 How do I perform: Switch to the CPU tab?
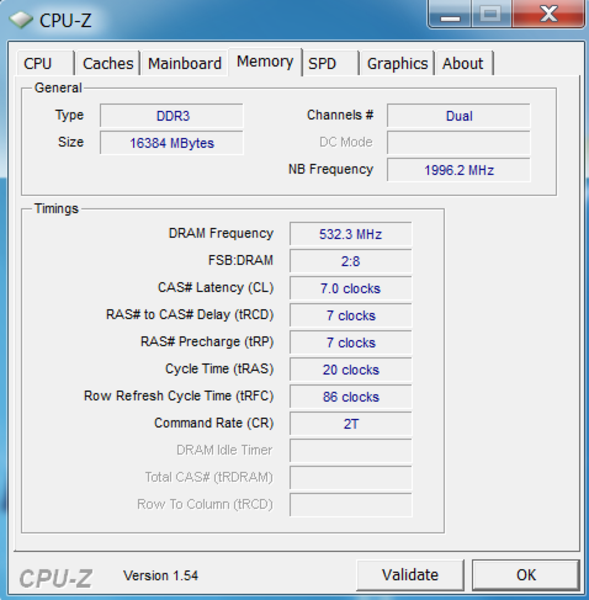pyautogui.click(x=45, y=63)
